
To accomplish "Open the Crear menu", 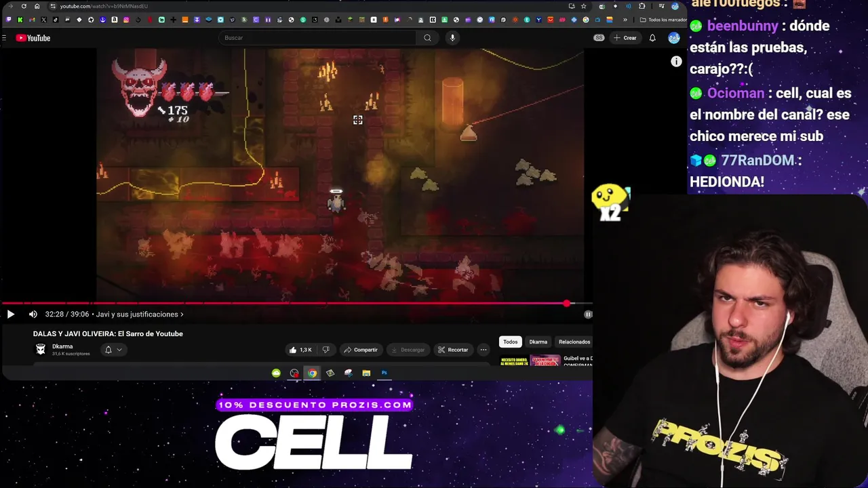I will tap(625, 38).
